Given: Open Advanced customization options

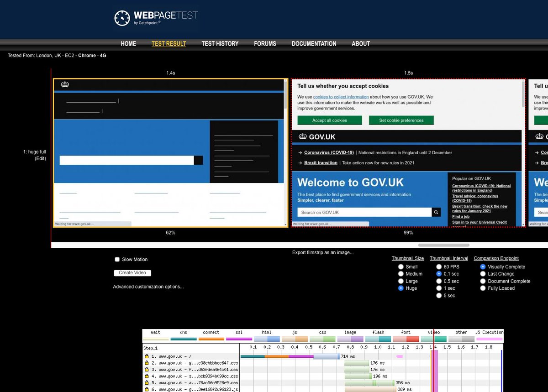Looking at the screenshot, I should coord(148,287).
